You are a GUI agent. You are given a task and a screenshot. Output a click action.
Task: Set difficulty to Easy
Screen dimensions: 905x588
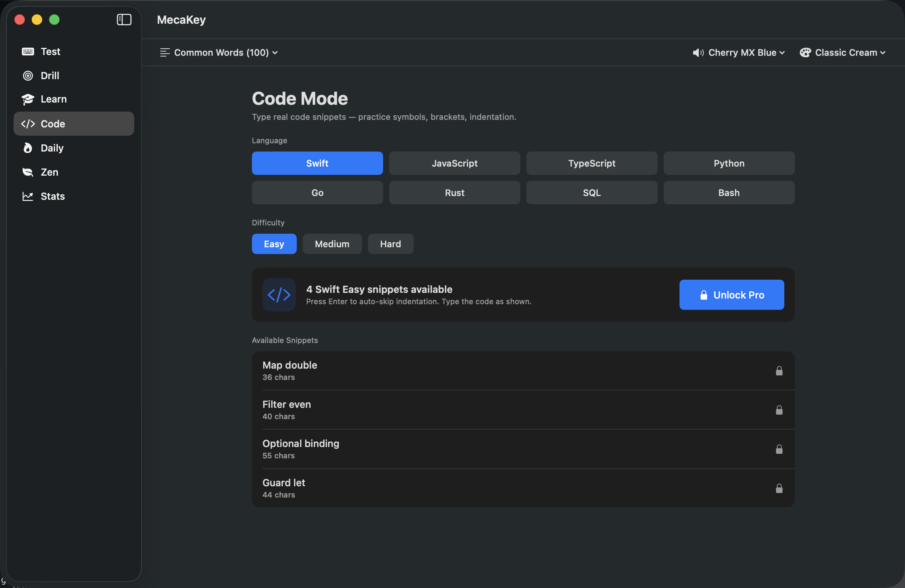pyautogui.click(x=274, y=244)
